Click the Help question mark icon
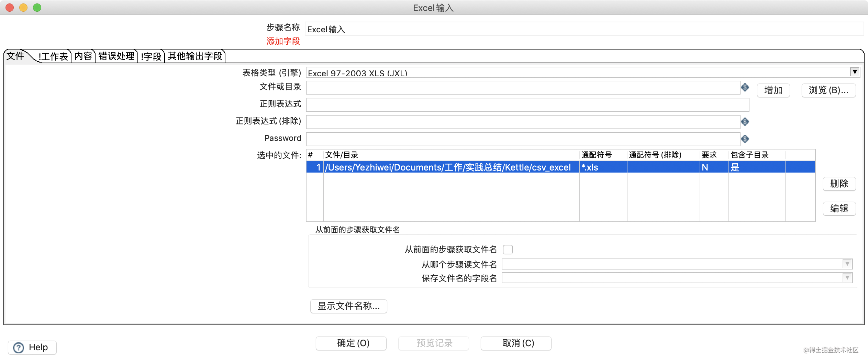The width and height of the screenshot is (868, 363). coord(19,347)
